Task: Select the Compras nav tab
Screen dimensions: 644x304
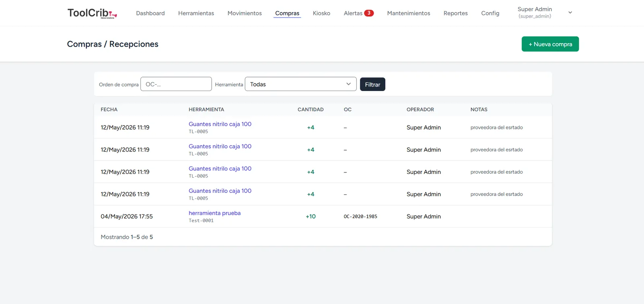Action: (x=287, y=13)
